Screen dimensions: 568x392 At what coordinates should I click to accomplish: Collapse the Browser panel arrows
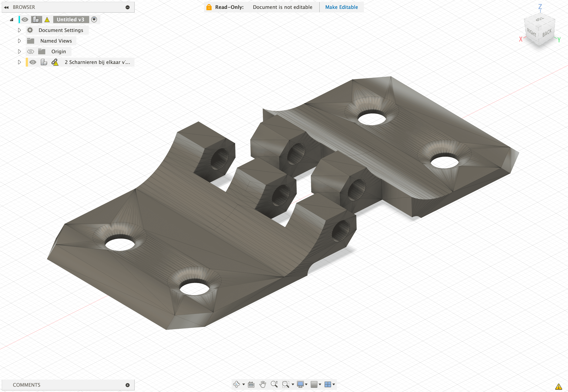click(6, 7)
